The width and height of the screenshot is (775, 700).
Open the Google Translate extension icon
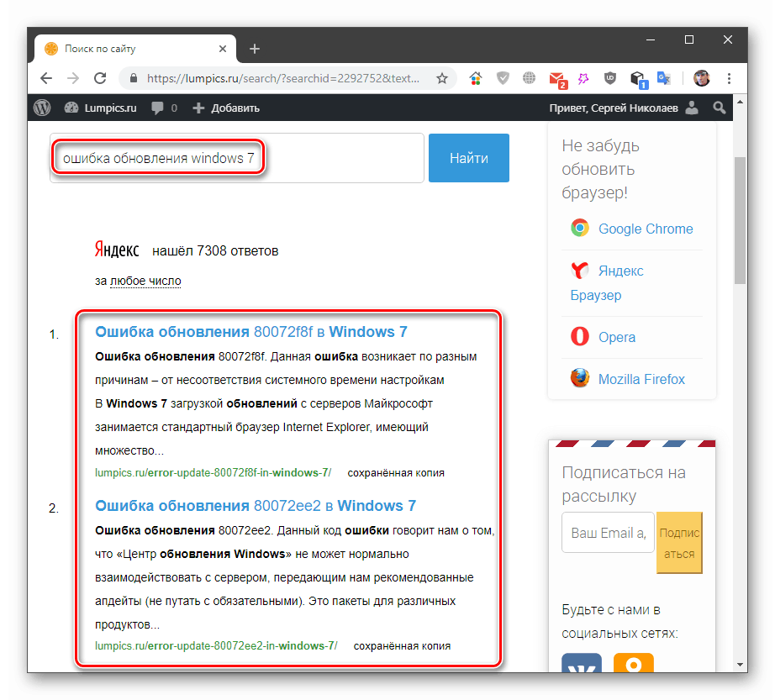pyautogui.click(x=664, y=77)
